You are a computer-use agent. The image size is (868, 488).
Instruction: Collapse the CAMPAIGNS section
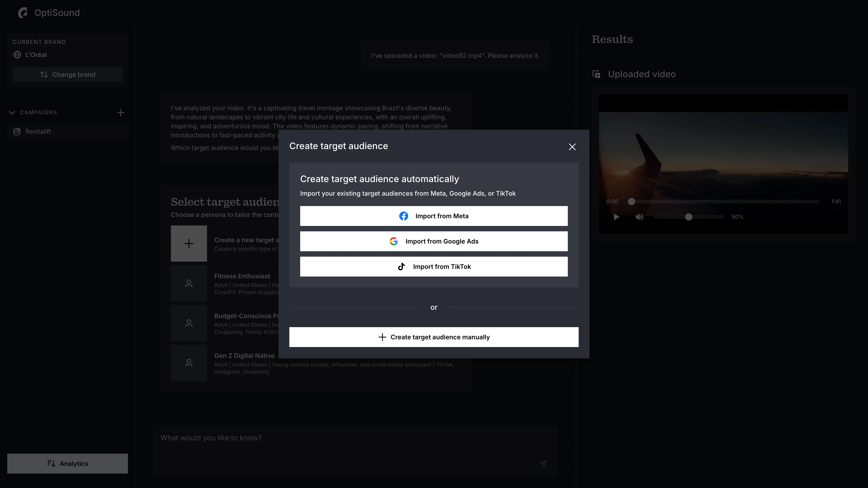(x=12, y=113)
